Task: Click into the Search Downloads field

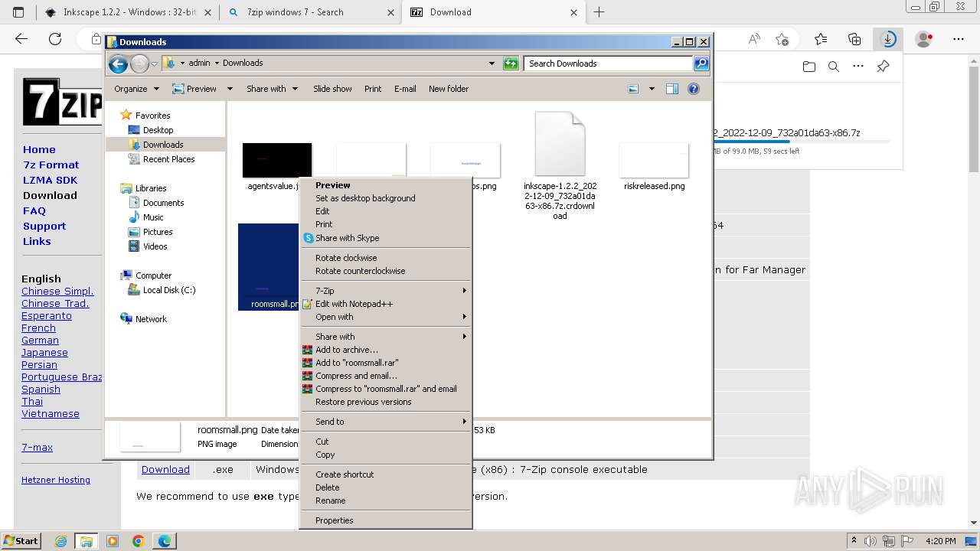Action: [609, 64]
